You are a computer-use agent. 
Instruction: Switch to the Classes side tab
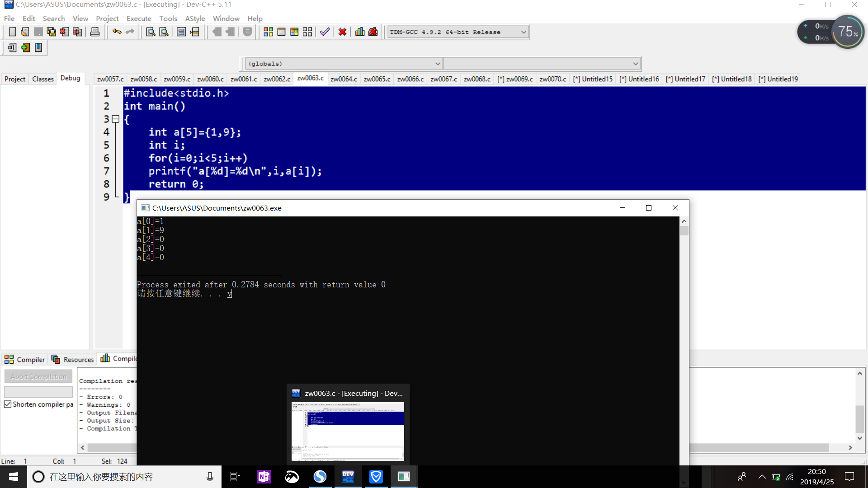click(42, 79)
